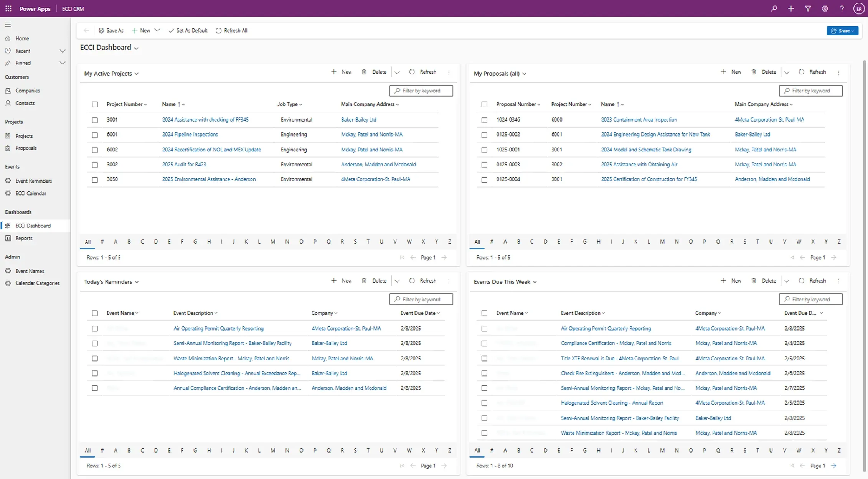
Task: Click the help question mark icon
Action: coord(842,8)
